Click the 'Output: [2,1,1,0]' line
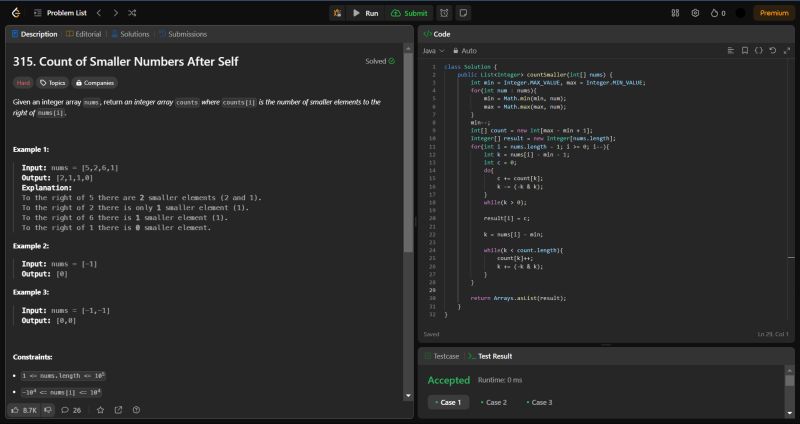The height and width of the screenshot is (424, 800). pyautogui.click(x=57, y=178)
